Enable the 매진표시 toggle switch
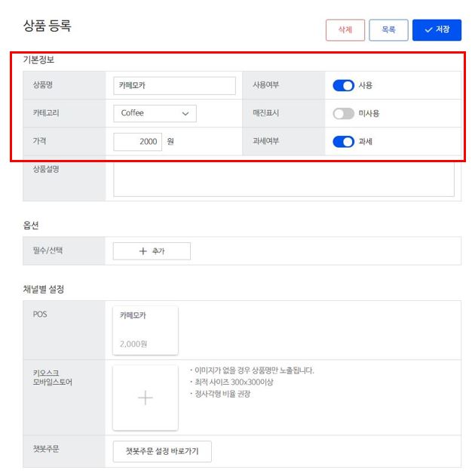 point(343,114)
